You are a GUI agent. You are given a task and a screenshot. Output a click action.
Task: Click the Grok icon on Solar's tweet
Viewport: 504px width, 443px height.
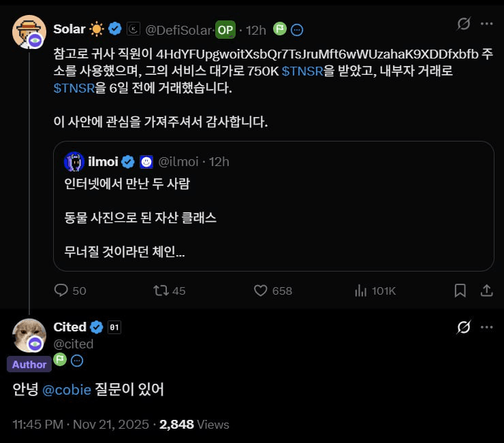pos(463,24)
